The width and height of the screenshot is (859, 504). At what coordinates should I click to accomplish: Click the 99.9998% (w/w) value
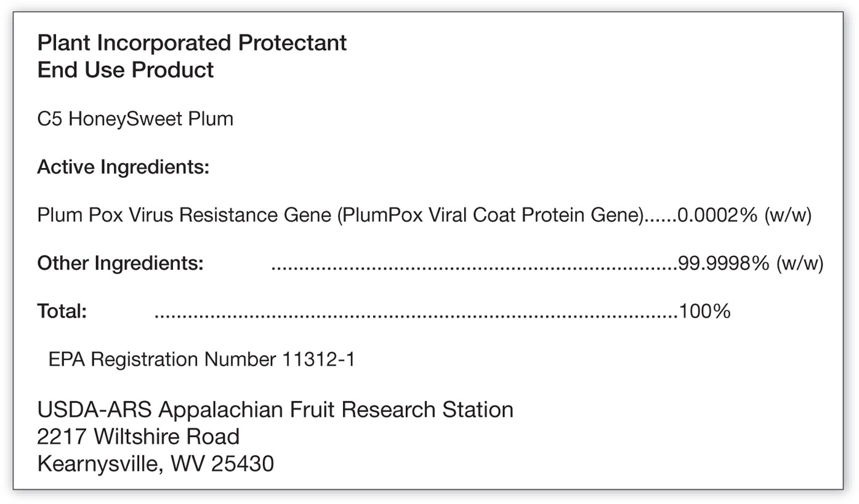(x=751, y=263)
